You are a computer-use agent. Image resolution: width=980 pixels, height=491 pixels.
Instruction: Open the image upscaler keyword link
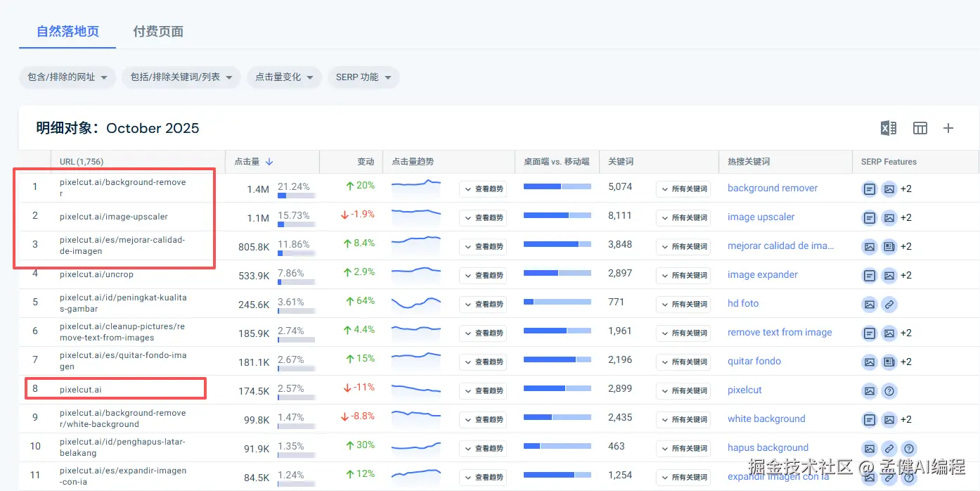(761, 217)
